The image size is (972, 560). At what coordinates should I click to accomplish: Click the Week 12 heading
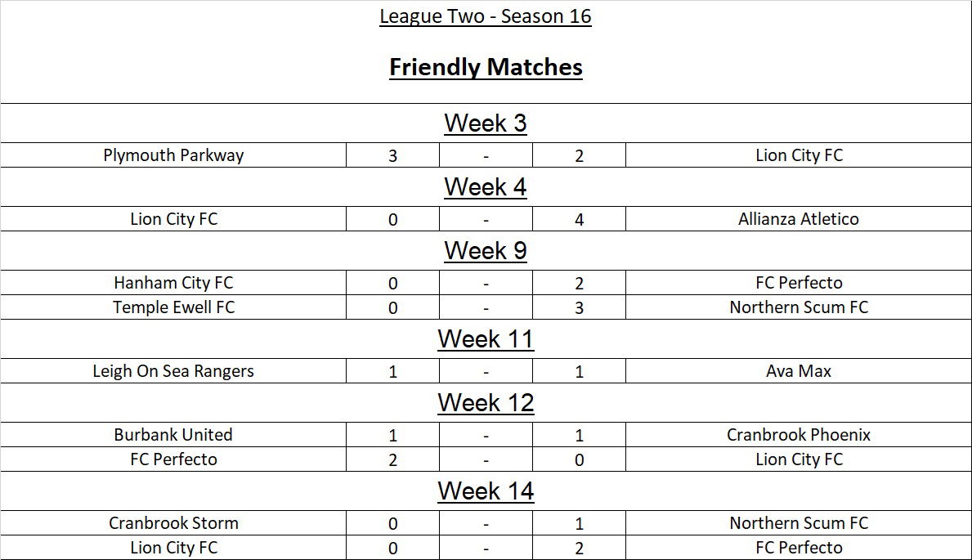coord(486,403)
